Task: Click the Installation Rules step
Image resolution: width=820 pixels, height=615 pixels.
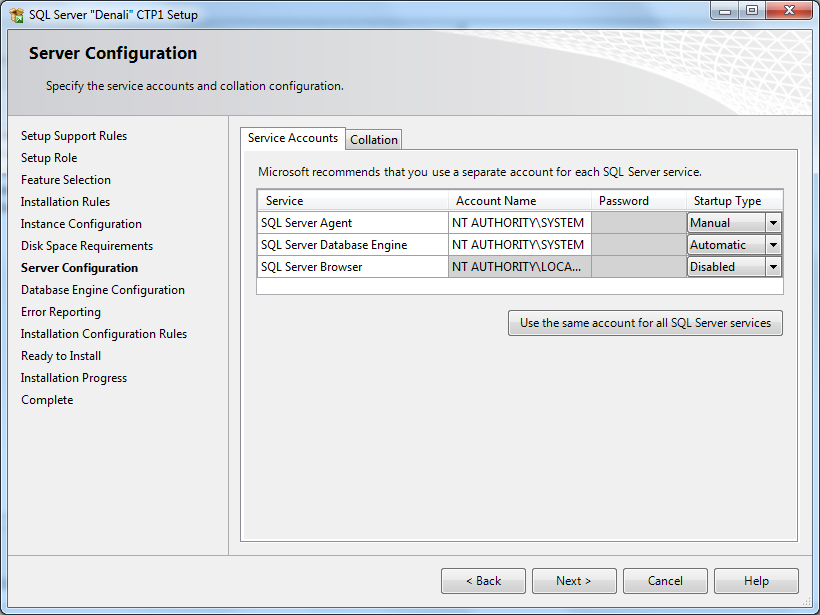Action: tap(65, 202)
